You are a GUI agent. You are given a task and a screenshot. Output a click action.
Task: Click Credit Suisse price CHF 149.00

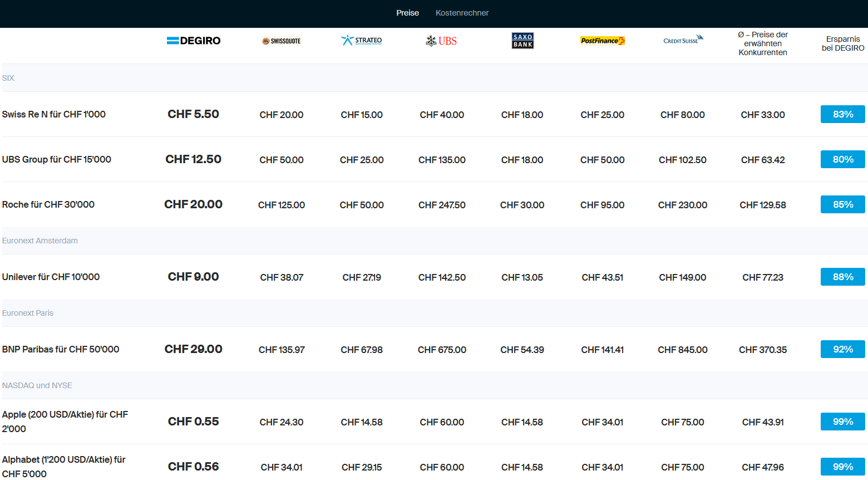(x=683, y=277)
